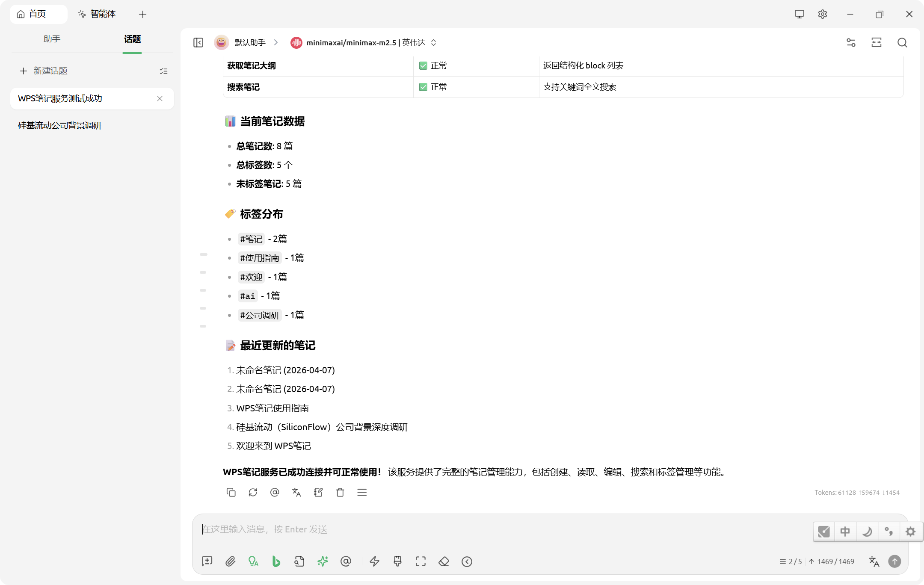924x585 pixels.
Task: Delete the WPS笔记服务测试成功 topic with X
Action: 160,98
